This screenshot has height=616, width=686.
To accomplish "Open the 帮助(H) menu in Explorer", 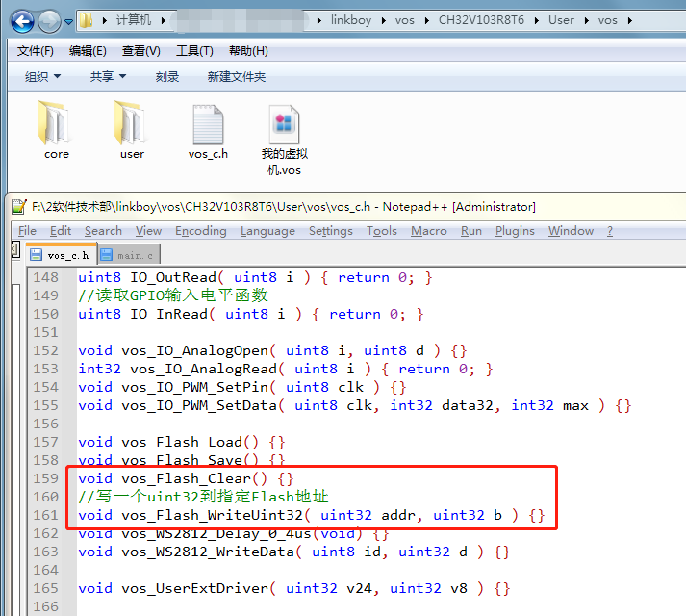I will pyautogui.click(x=248, y=51).
